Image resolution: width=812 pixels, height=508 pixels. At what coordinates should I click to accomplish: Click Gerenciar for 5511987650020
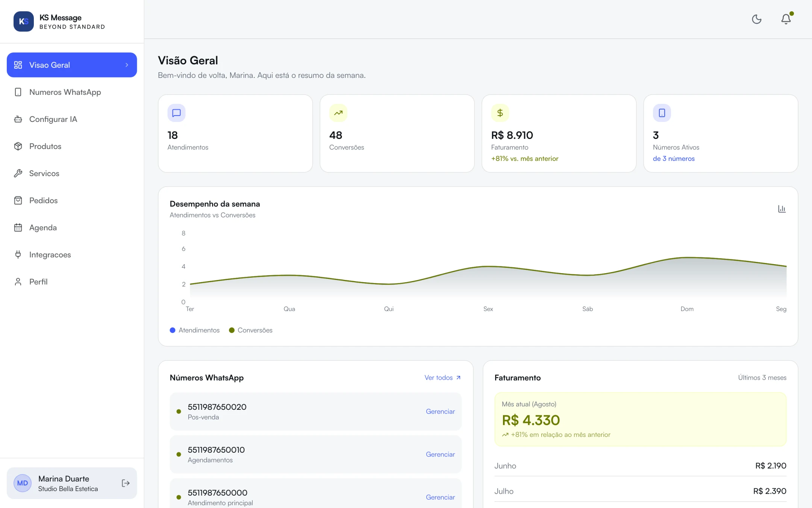[440, 411]
